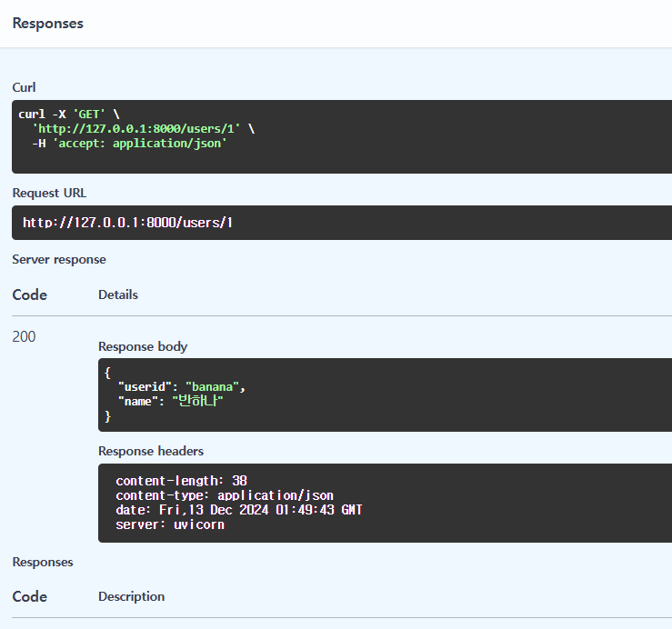Click the Response headers label

(x=151, y=451)
